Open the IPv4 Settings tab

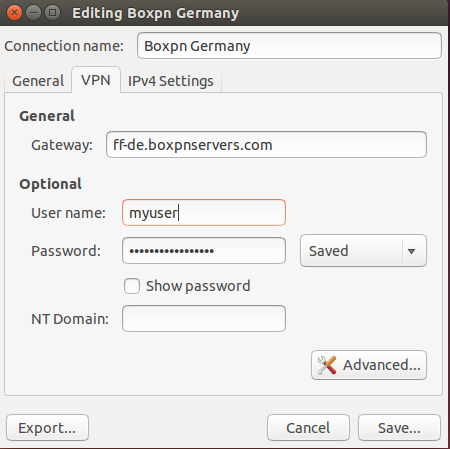tap(171, 81)
